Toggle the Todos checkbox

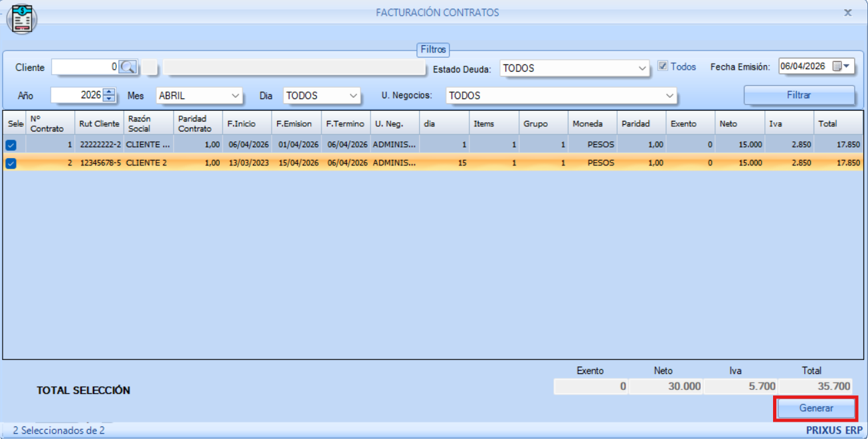click(663, 66)
